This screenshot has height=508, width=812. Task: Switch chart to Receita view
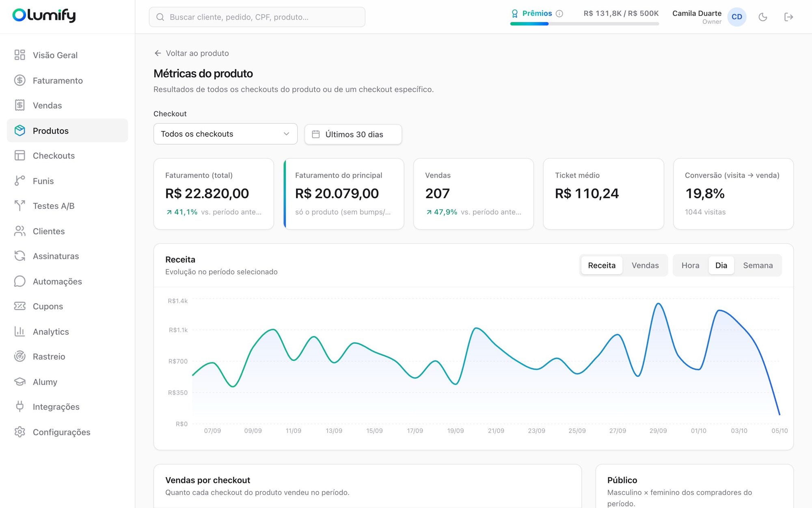tap(602, 265)
